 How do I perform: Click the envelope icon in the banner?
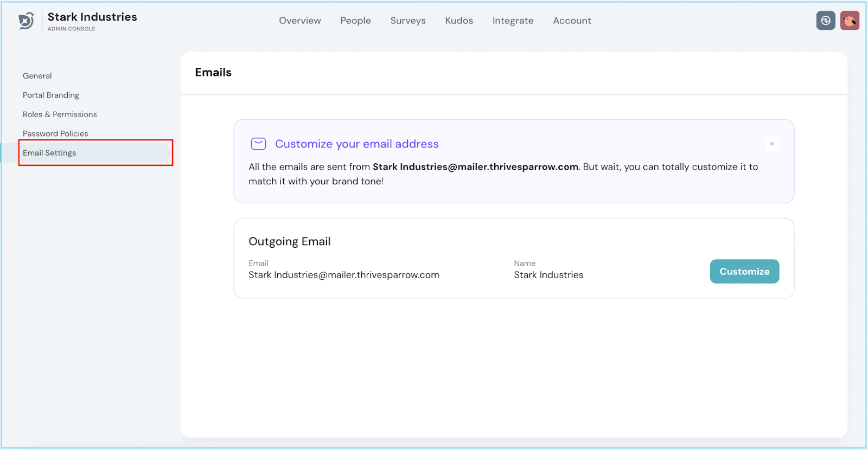(x=258, y=144)
